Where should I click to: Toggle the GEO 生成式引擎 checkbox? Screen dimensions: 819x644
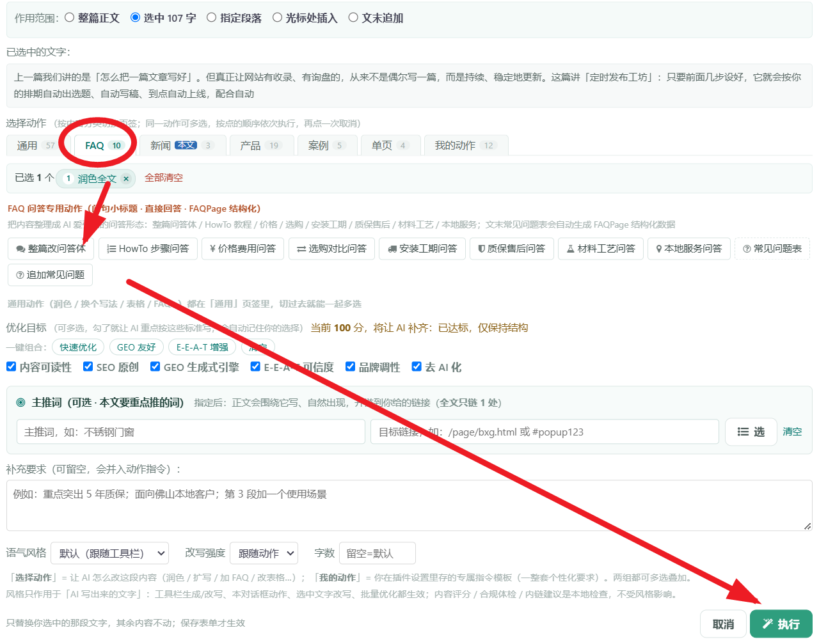click(x=155, y=366)
